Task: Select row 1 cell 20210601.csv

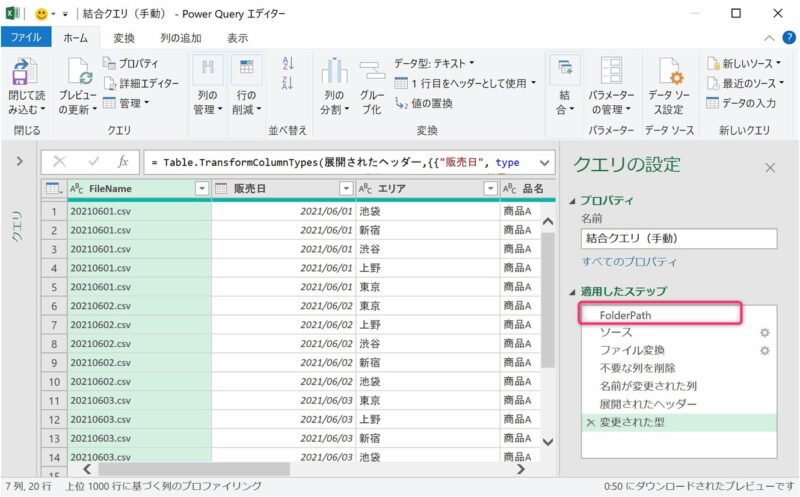Action: tap(139, 211)
